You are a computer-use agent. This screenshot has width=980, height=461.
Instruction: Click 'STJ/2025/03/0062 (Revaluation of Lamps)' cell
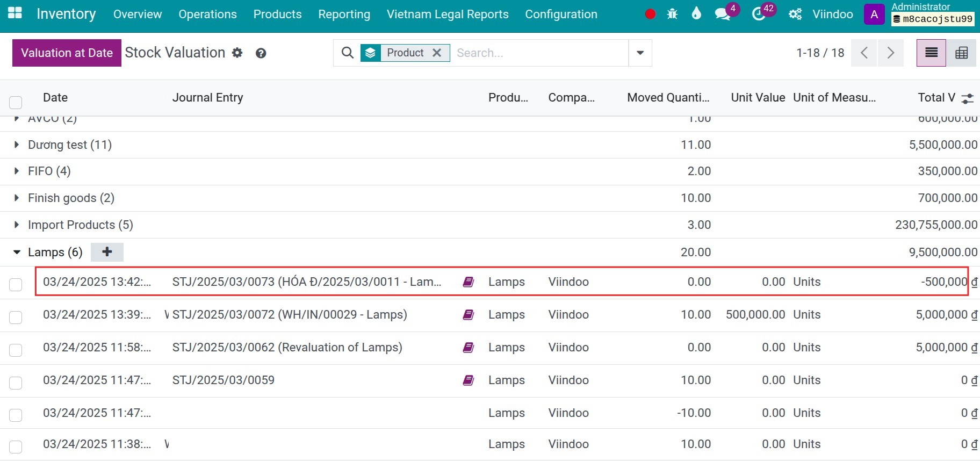[x=287, y=347]
